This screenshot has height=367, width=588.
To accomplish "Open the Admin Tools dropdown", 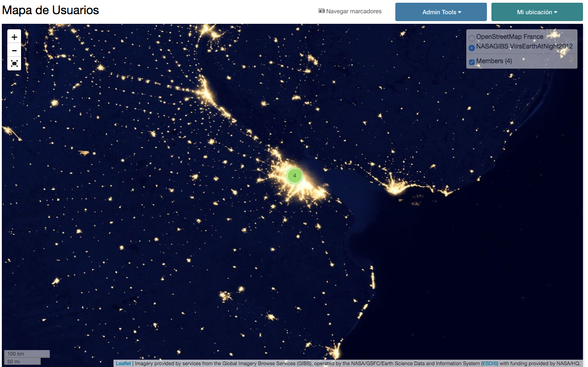I will [x=441, y=12].
